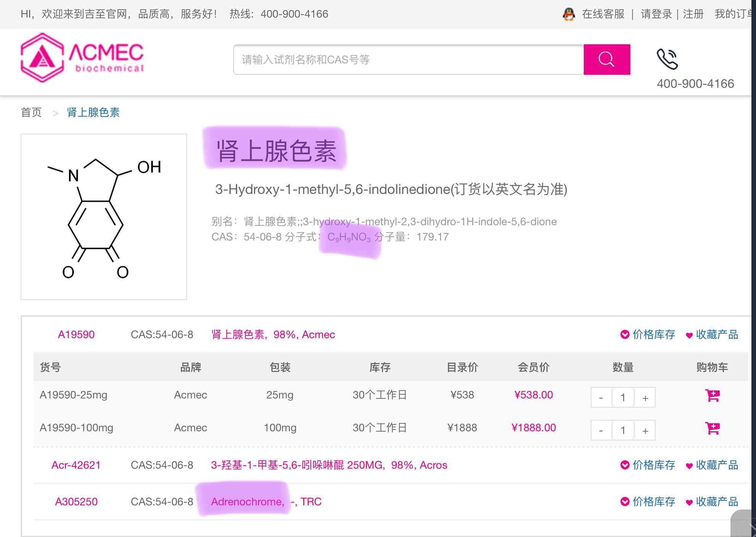
Task: Click molecular weight 179.17
Action: point(433,237)
